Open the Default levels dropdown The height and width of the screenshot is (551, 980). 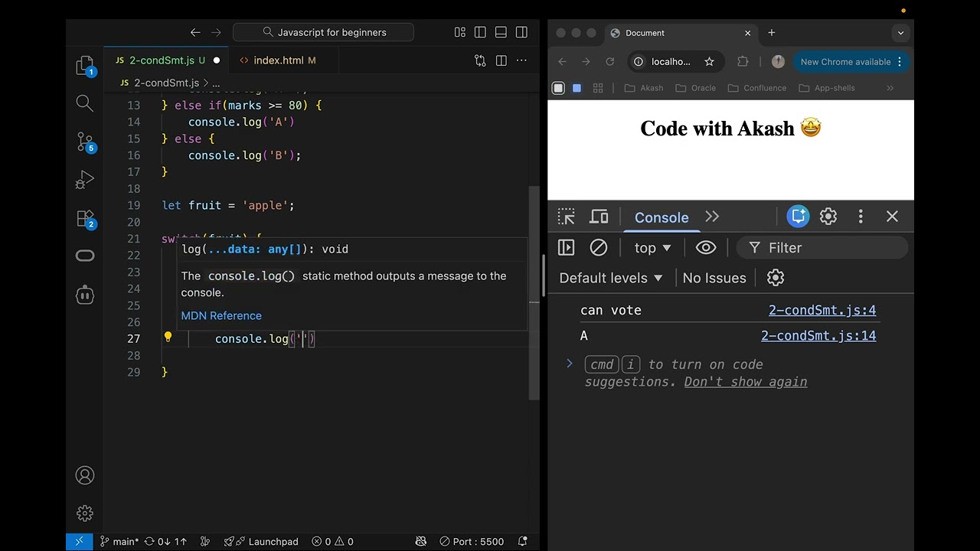(611, 278)
